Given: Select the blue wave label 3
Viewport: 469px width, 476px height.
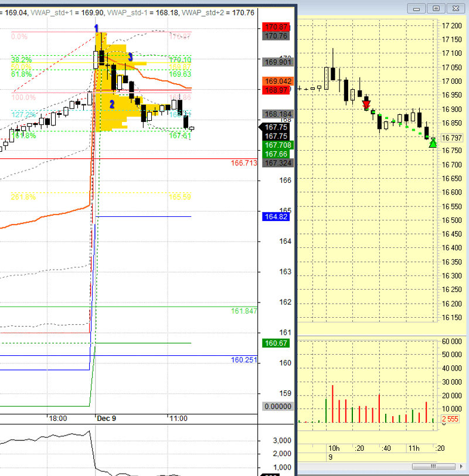Looking at the screenshot, I should 130,57.
